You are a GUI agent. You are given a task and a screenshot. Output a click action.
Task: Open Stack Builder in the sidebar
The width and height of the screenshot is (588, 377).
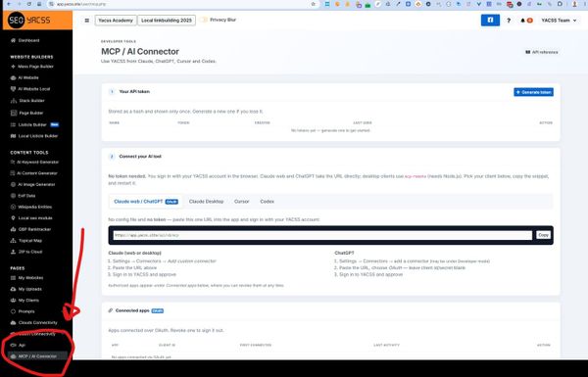point(27,101)
